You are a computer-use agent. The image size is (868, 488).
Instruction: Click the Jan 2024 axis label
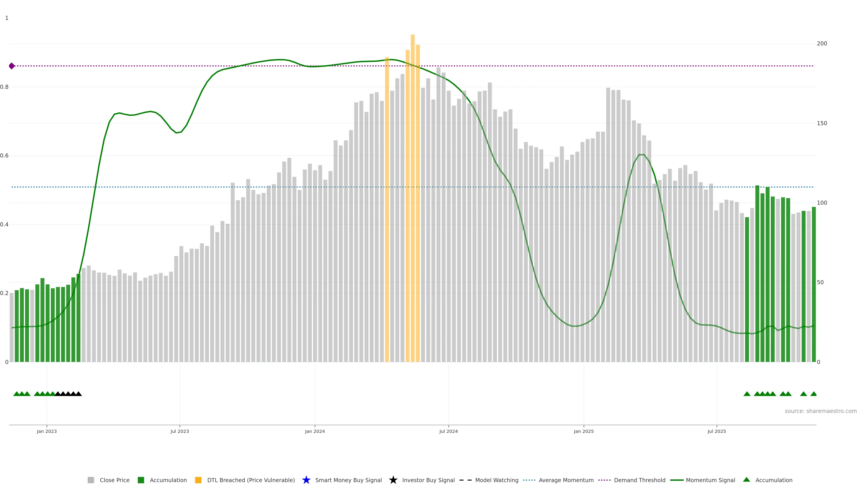point(315,431)
